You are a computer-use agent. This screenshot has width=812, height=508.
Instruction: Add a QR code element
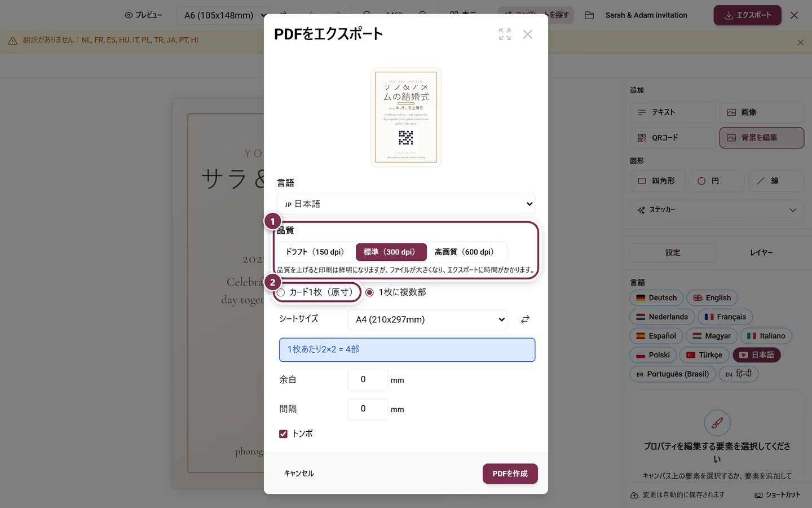point(672,138)
